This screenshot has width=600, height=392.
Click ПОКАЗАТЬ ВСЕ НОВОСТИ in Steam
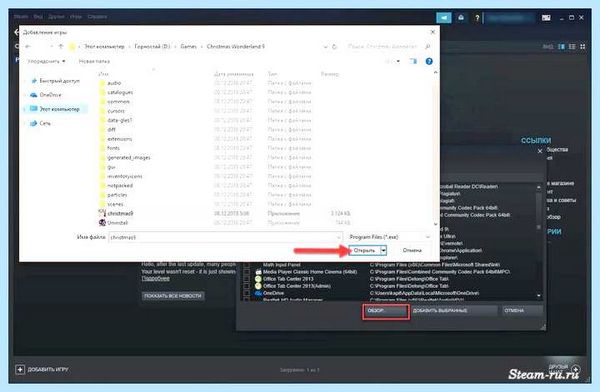pos(173,296)
